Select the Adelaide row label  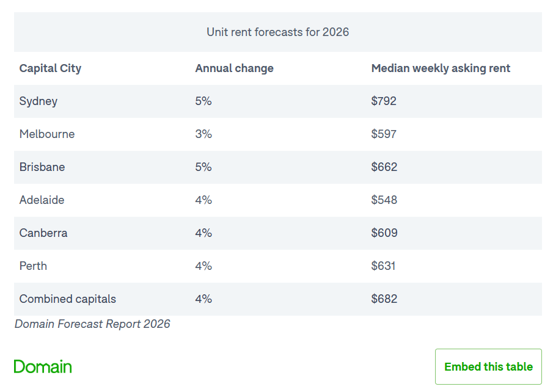coord(42,200)
